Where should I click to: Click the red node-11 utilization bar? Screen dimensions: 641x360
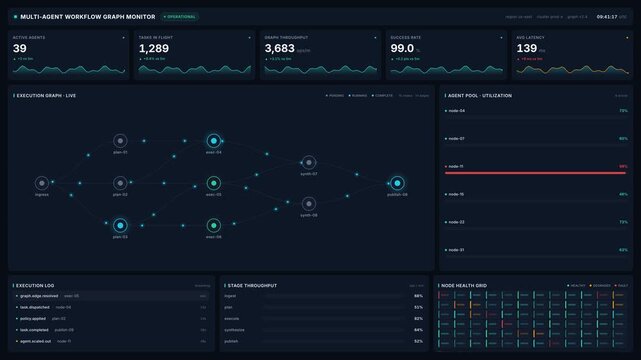pos(535,173)
